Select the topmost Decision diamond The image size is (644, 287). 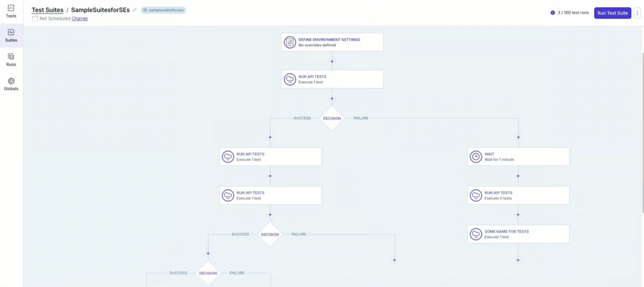tap(332, 118)
